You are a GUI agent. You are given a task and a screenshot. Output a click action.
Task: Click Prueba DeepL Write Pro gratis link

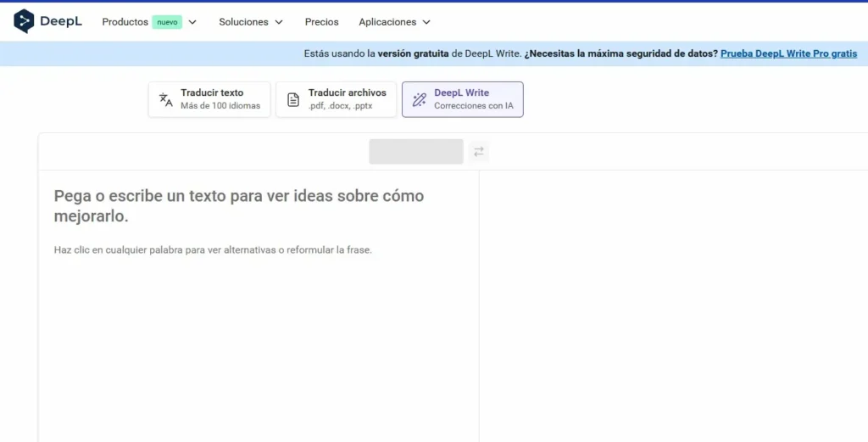coord(789,53)
